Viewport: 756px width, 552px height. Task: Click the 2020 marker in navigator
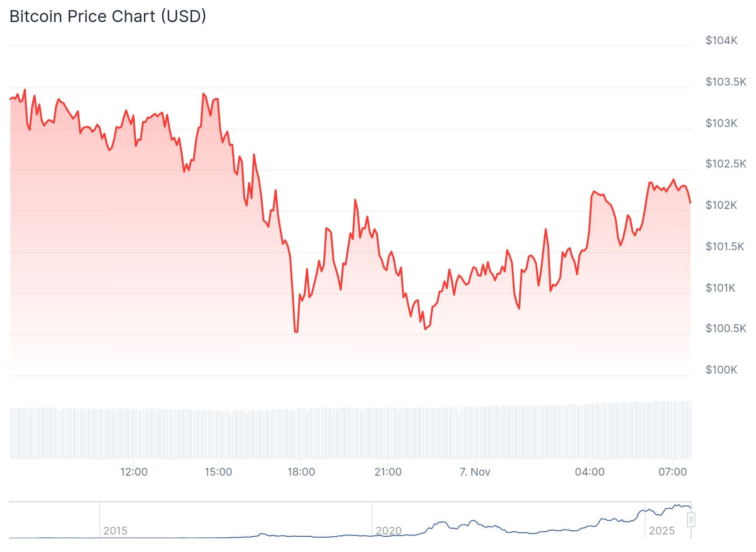point(389,531)
